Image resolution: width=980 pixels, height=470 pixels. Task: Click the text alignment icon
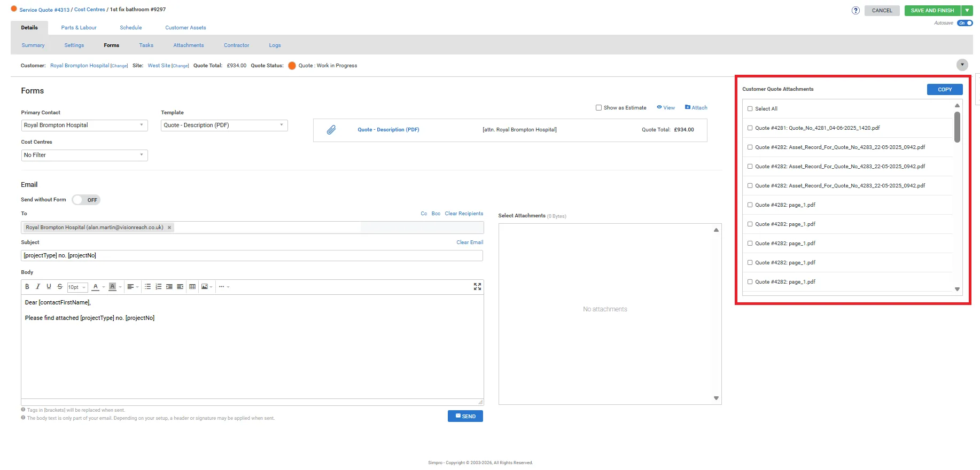click(130, 287)
